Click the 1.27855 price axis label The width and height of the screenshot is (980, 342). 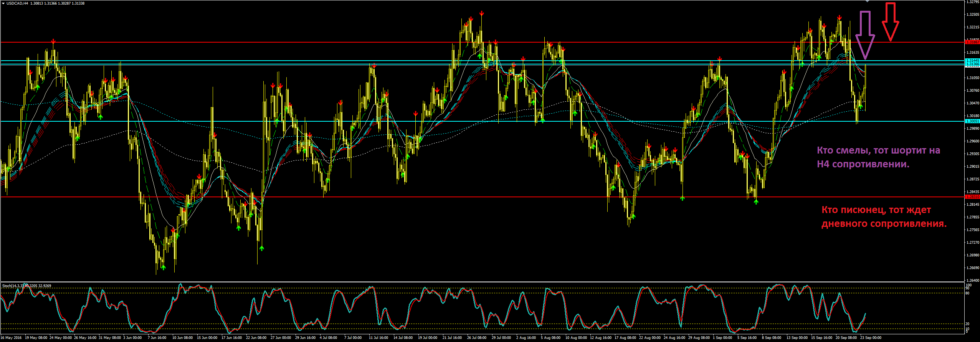[x=972, y=217]
